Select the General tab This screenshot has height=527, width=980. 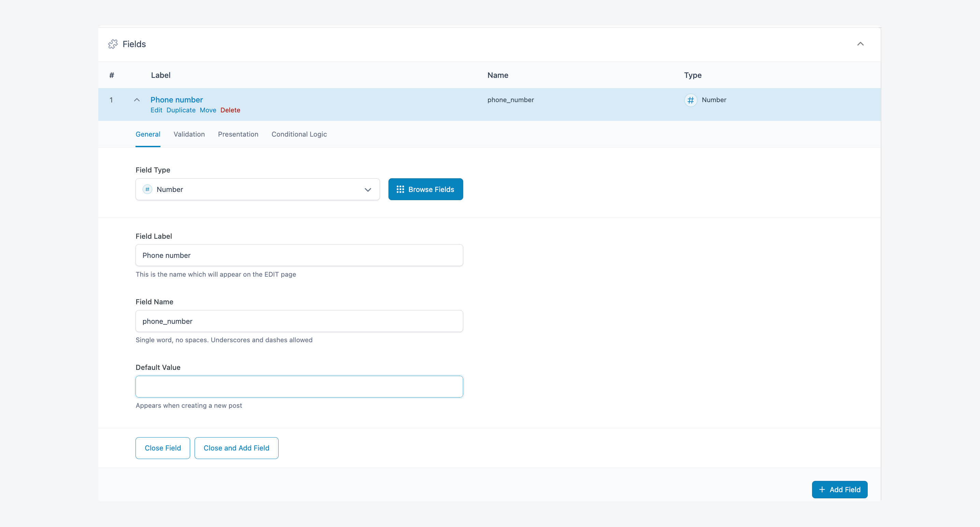[147, 134]
